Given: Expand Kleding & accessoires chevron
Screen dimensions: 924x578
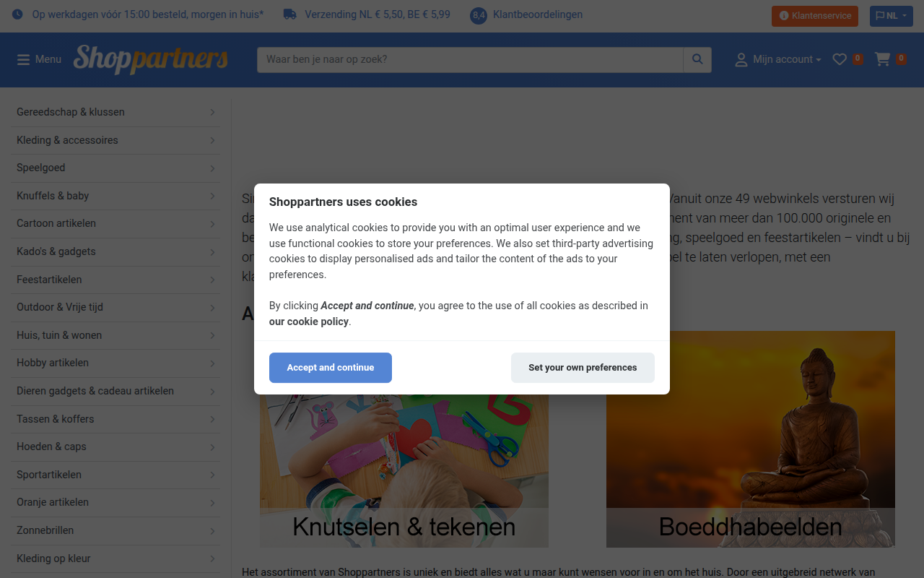Looking at the screenshot, I should [212, 140].
